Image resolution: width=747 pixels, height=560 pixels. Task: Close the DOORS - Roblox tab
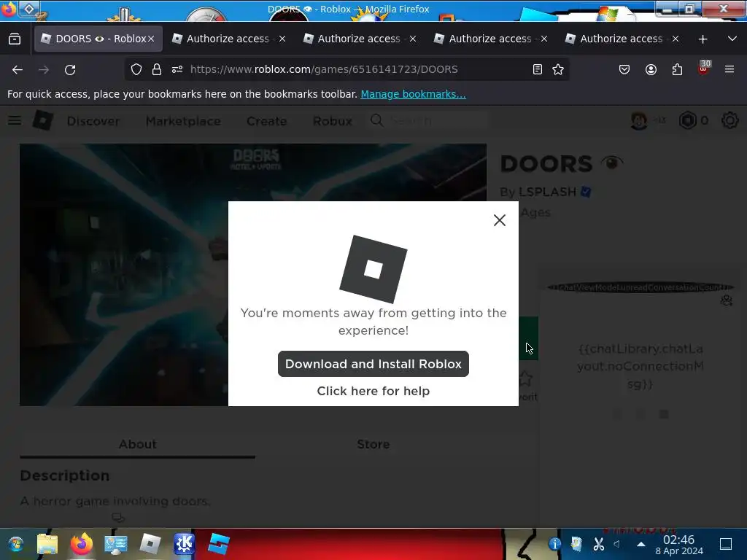click(x=151, y=39)
